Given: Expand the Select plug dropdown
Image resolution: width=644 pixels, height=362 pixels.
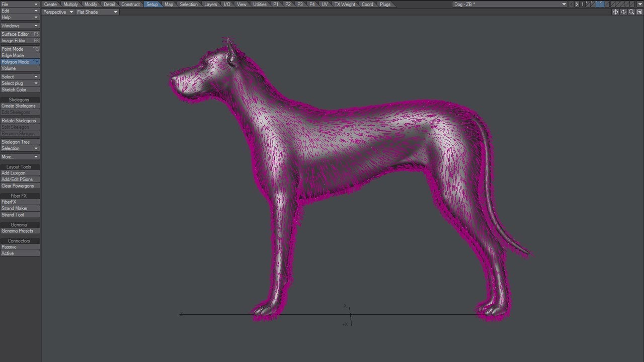Looking at the screenshot, I should tap(20, 83).
